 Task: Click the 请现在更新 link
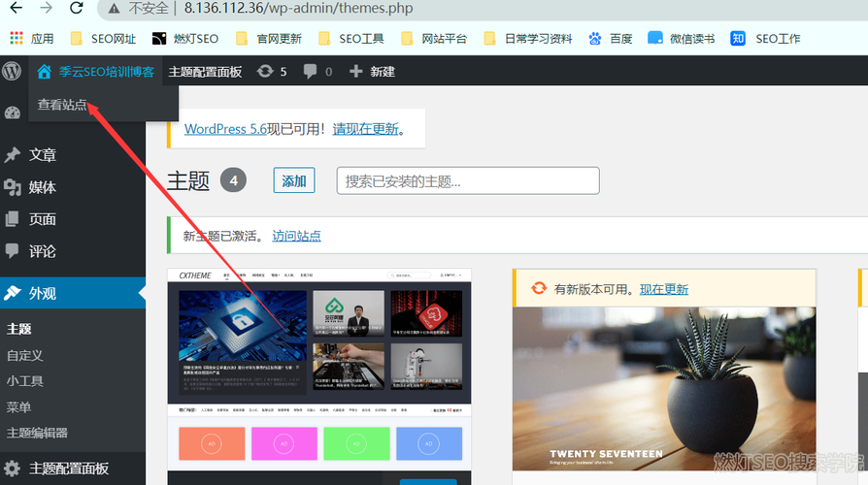[365, 129]
